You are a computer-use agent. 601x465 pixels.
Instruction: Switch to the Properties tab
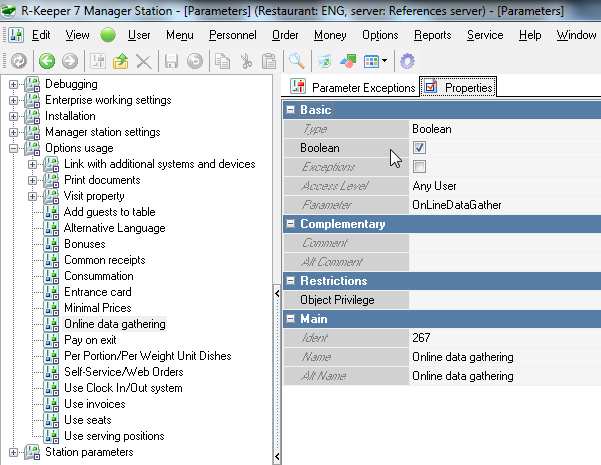pos(458,87)
